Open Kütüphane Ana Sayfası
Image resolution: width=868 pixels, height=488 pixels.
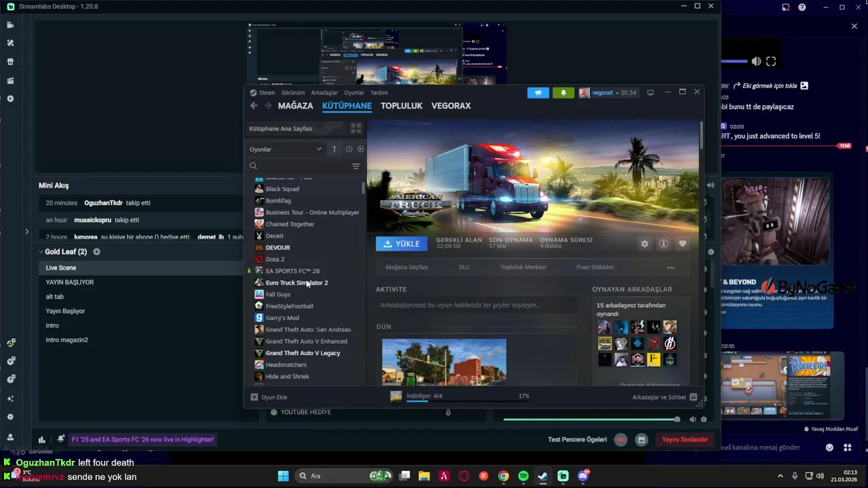296,128
